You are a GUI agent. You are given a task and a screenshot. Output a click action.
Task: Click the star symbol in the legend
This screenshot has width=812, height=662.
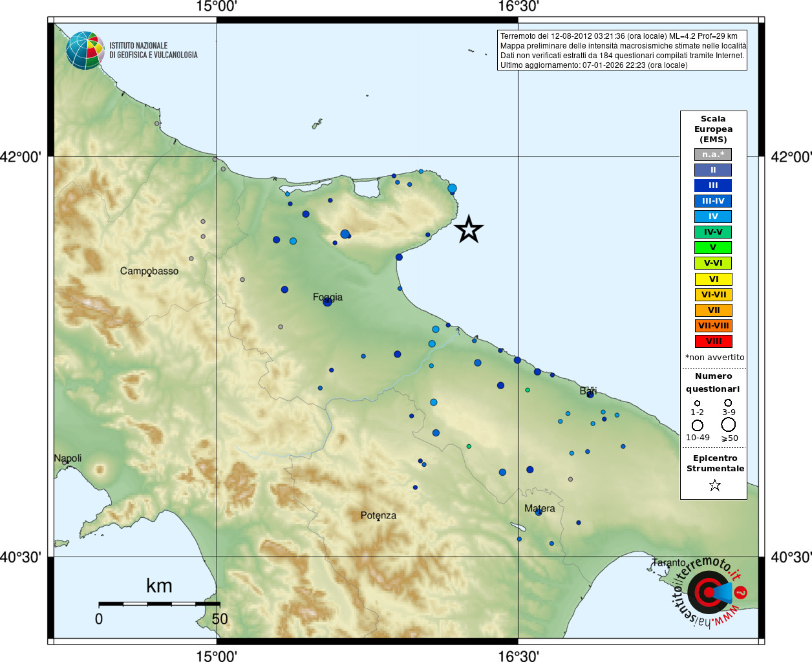pyautogui.click(x=714, y=485)
